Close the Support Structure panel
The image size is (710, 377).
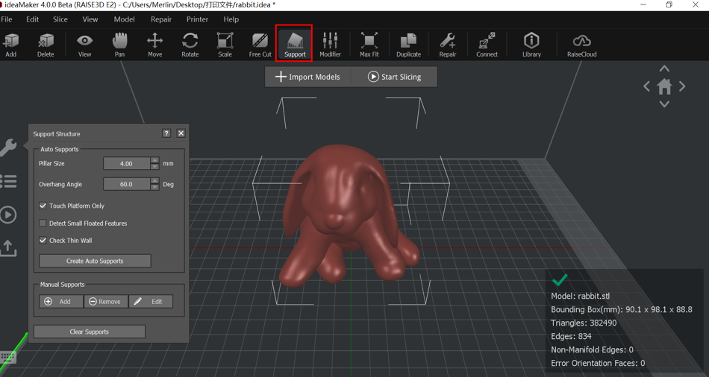(181, 133)
